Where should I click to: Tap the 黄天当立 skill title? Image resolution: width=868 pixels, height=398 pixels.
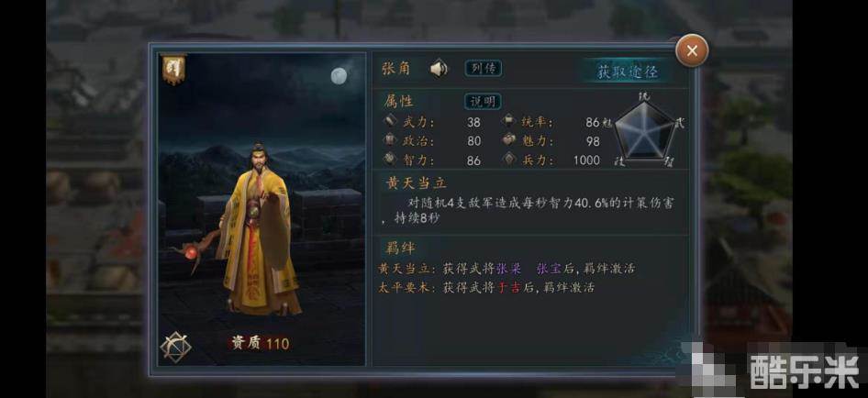(415, 182)
